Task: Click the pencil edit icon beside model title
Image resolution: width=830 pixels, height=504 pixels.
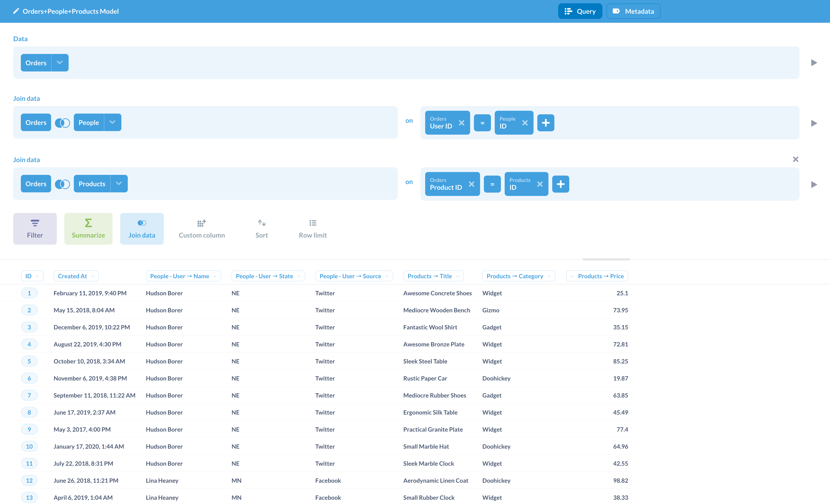Action: (x=16, y=11)
